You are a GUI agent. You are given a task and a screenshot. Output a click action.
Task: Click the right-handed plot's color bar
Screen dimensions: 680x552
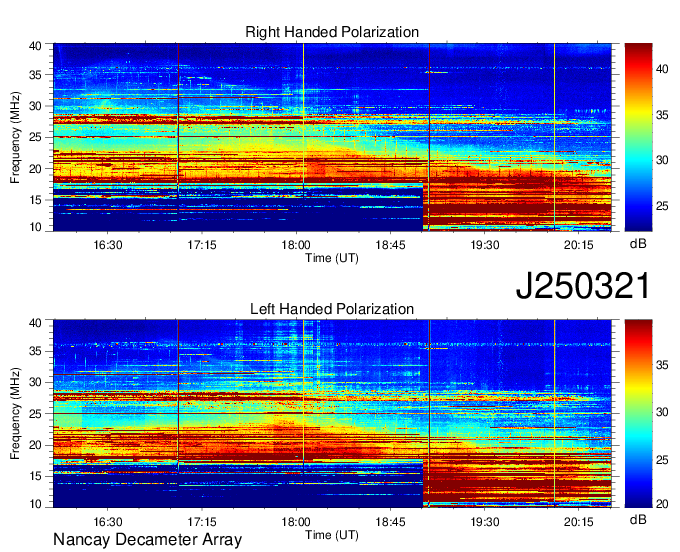tap(638, 137)
